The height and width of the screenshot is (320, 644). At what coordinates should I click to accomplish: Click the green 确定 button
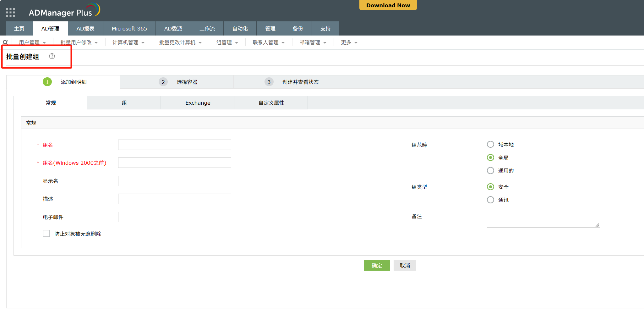pos(377,266)
